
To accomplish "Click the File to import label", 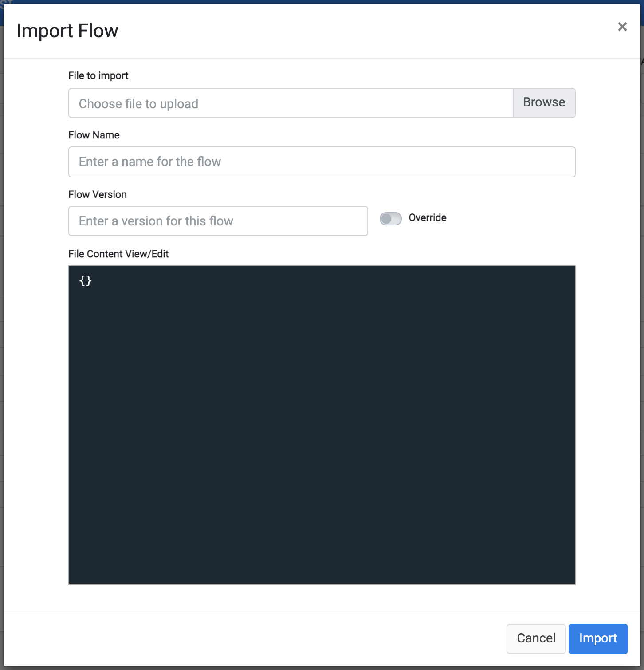I will coord(98,75).
